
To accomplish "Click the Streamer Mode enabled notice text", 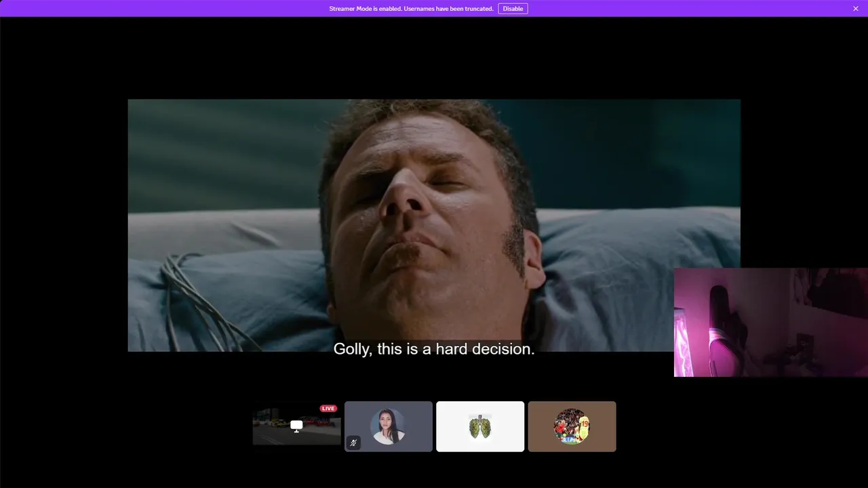I will point(411,9).
